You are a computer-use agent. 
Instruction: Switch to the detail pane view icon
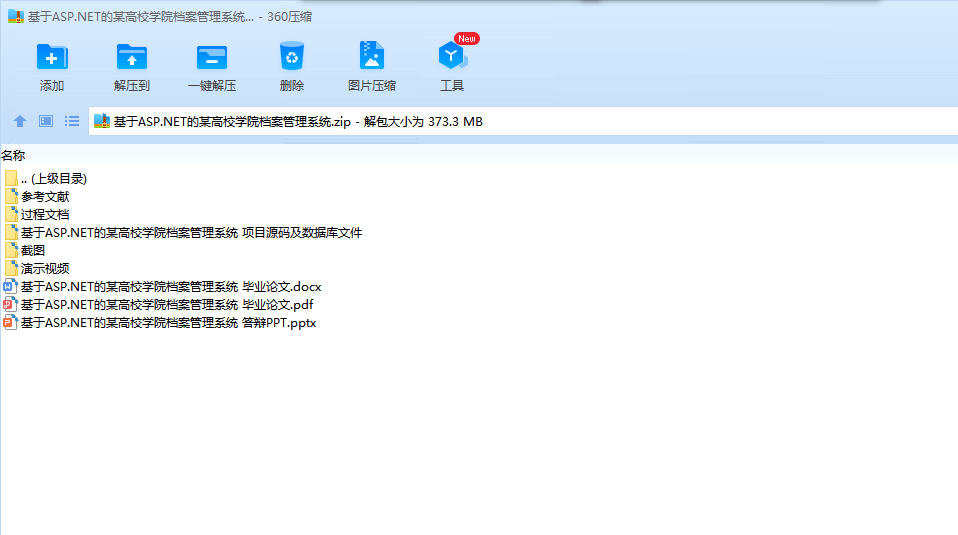pos(46,121)
